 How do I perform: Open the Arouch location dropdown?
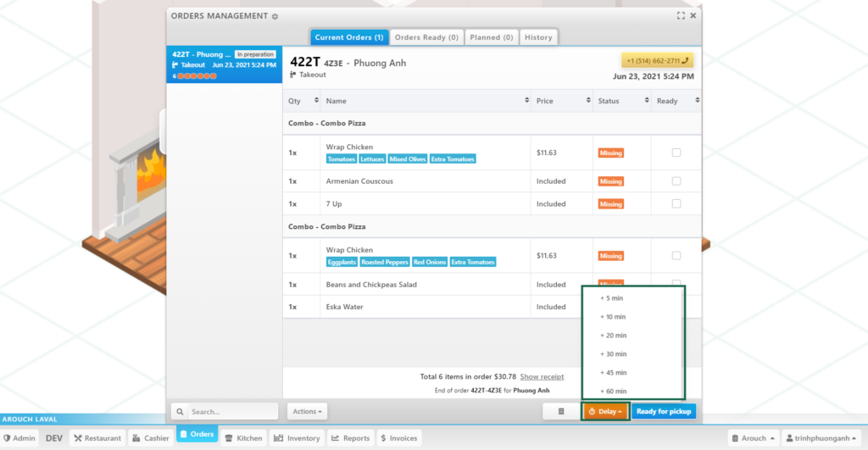click(752, 438)
